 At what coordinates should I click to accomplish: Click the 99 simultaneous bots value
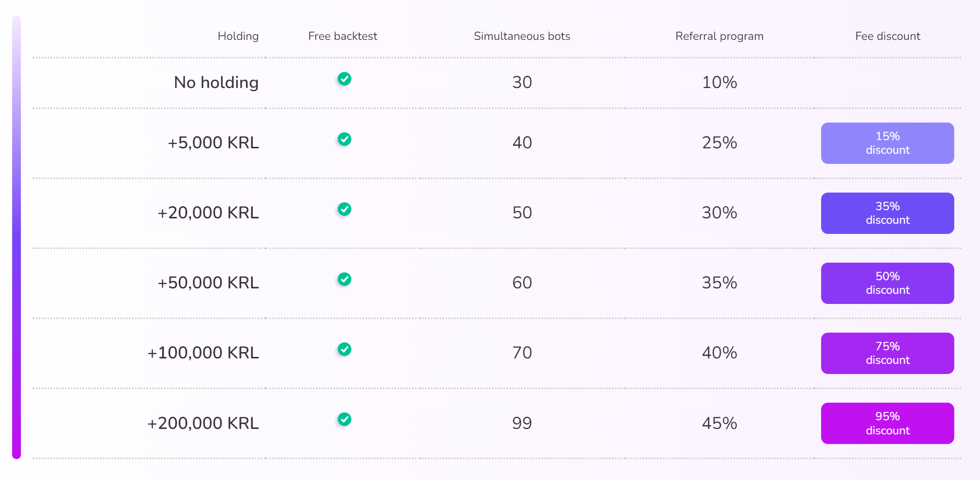pyautogui.click(x=522, y=423)
